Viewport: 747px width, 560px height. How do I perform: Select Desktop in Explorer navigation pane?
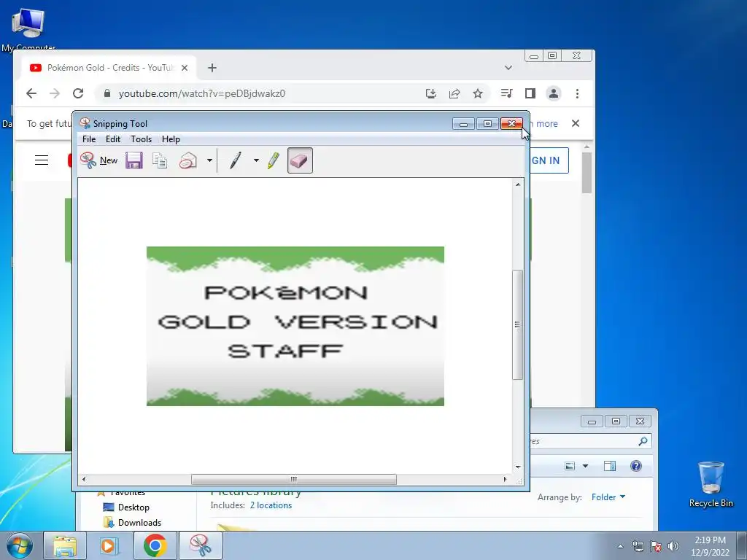[126, 507]
